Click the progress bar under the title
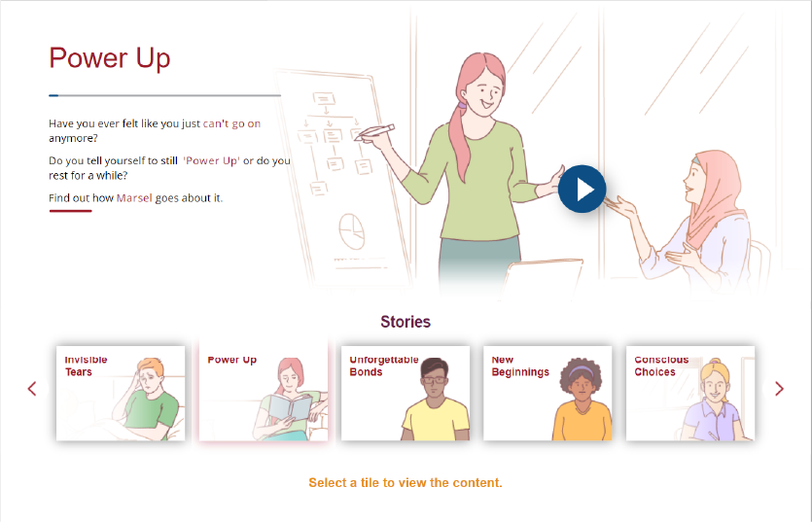 [164, 95]
